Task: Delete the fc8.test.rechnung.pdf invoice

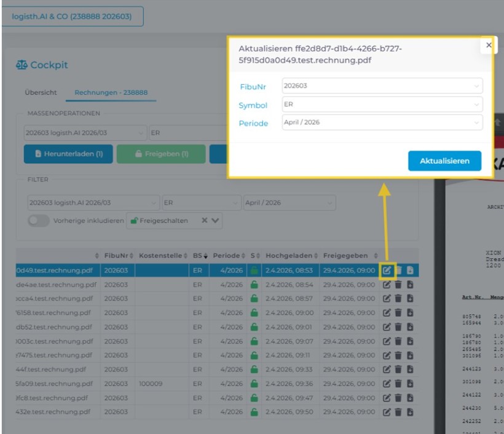Action: click(x=398, y=398)
